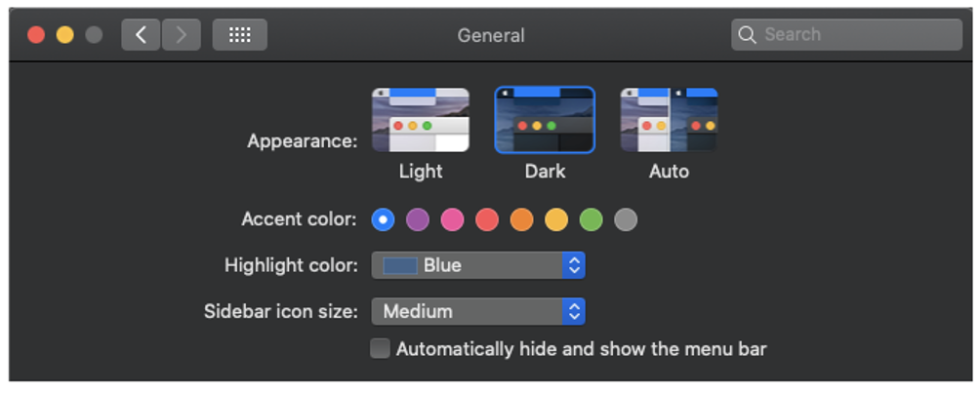
Task: Pick the Auto appearance thumbnail
Action: coord(669,120)
